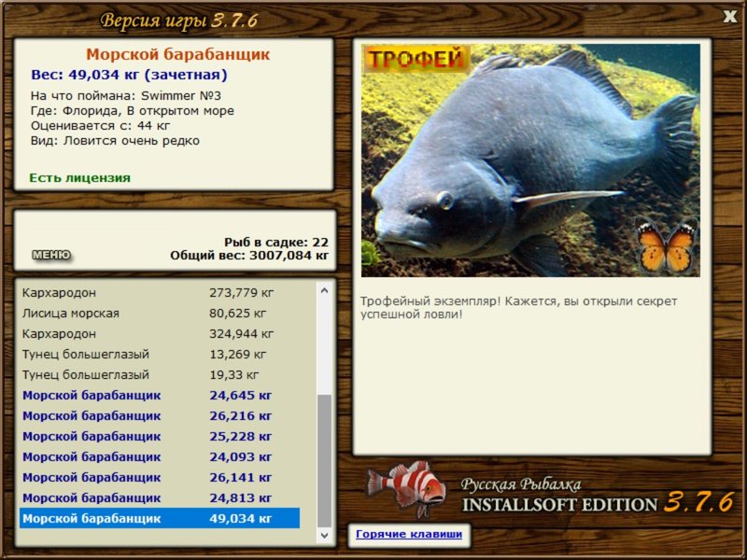
Task: Open the Горячие клавиши link
Action: (409, 534)
